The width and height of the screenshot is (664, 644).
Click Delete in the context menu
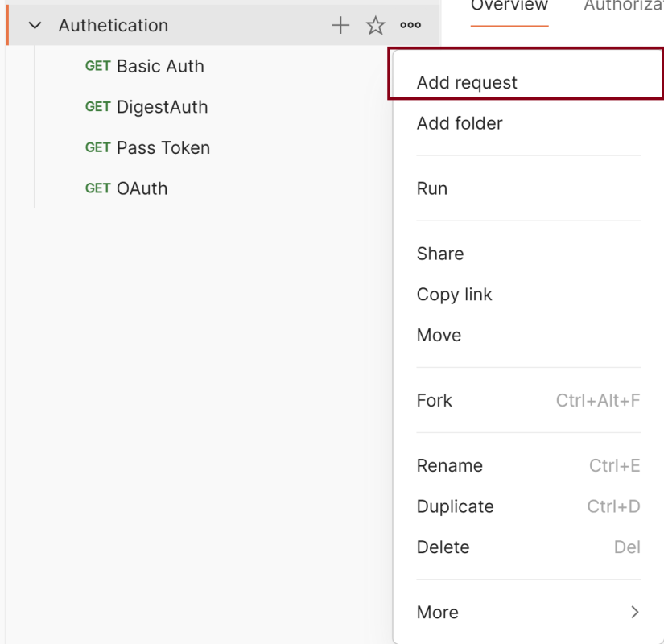pyautogui.click(x=443, y=547)
